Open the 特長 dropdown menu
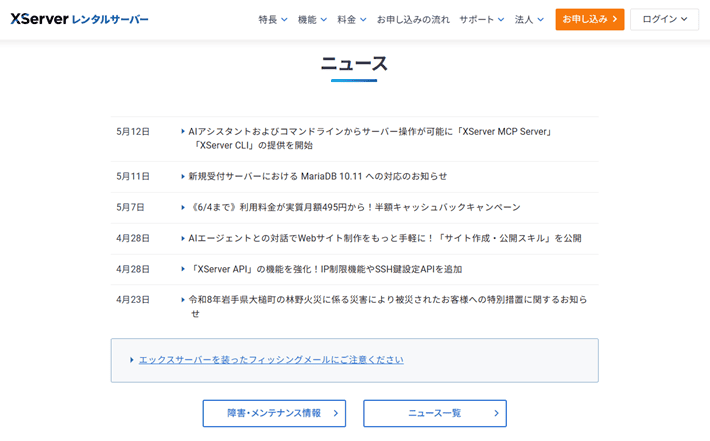The image size is (710, 441). pos(273,19)
